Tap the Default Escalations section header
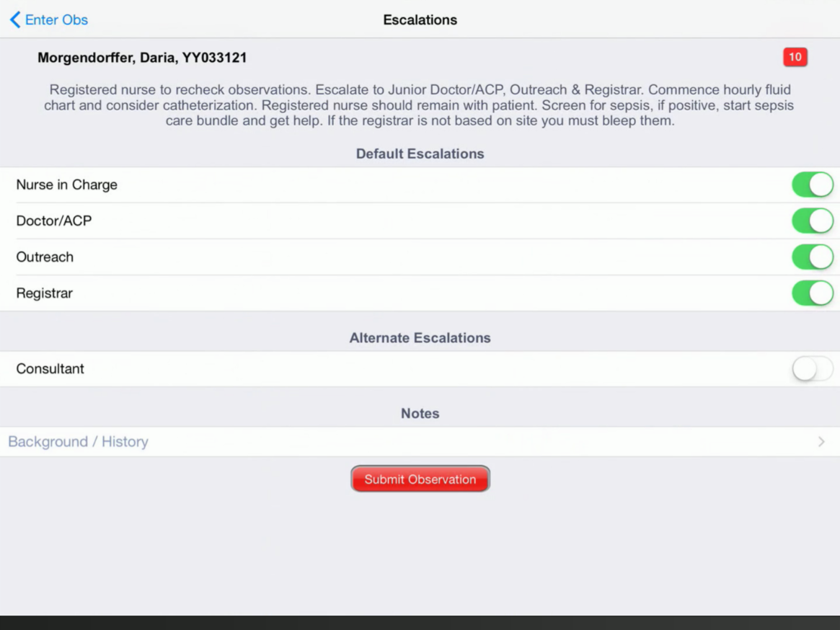Screen dimensions: 840x630 tap(420, 154)
